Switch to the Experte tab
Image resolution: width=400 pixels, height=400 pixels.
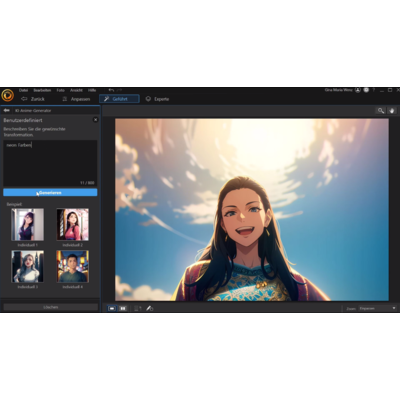pyautogui.click(x=157, y=99)
